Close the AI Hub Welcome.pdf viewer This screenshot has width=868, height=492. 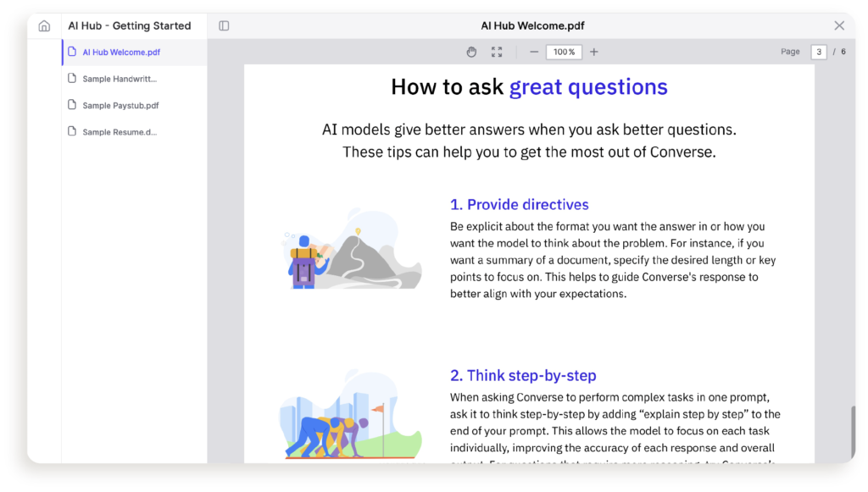pos(839,26)
